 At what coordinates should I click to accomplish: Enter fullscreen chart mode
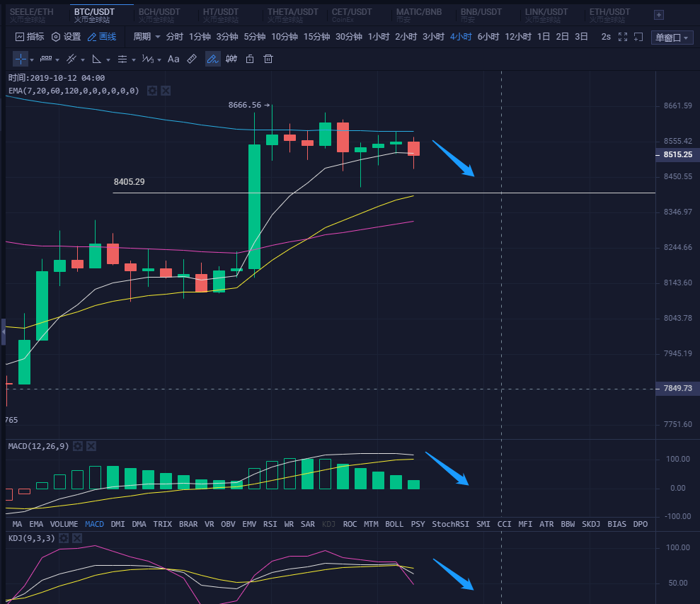pyautogui.click(x=623, y=37)
